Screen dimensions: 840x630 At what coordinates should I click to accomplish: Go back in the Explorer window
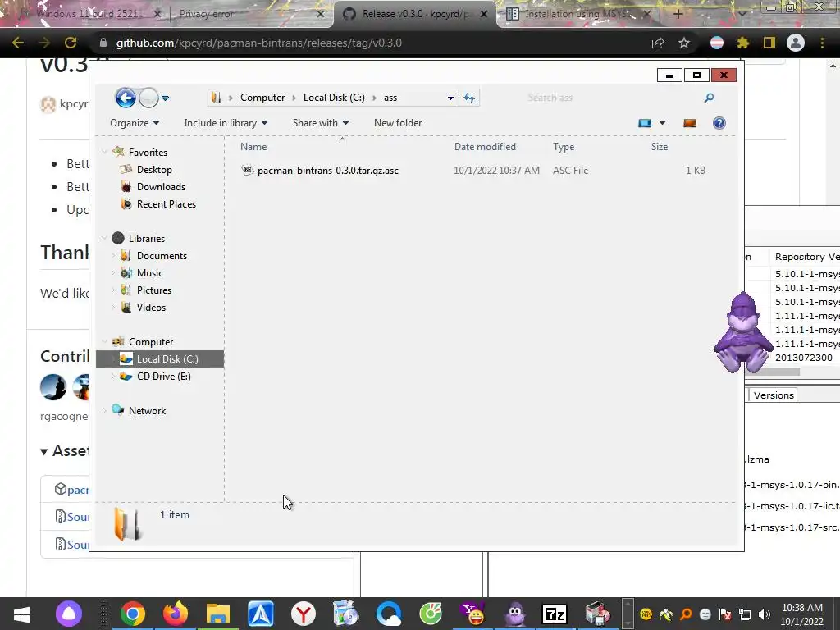126,98
